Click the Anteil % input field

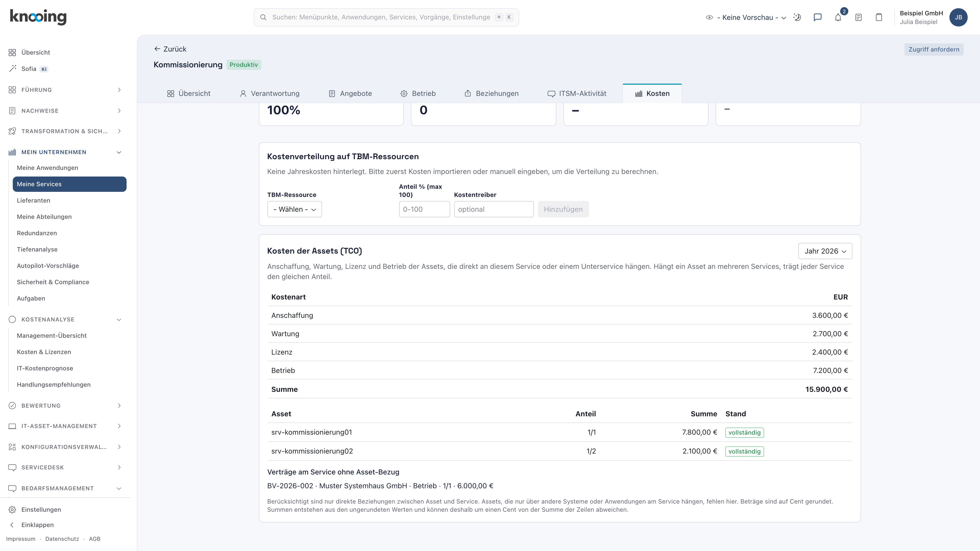pyautogui.click(x=424, y=209)
